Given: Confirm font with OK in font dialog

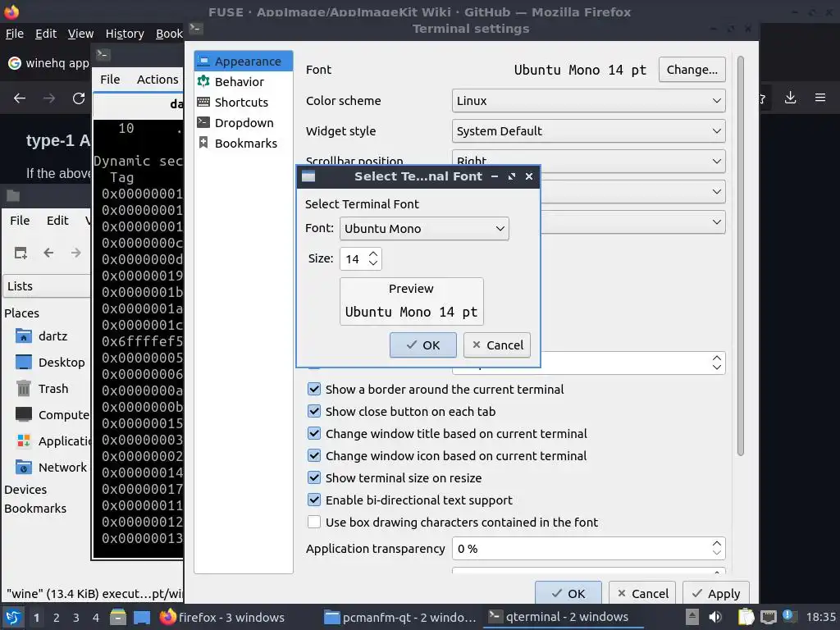Looking at the screenshot, I should (x=422, y=345).
